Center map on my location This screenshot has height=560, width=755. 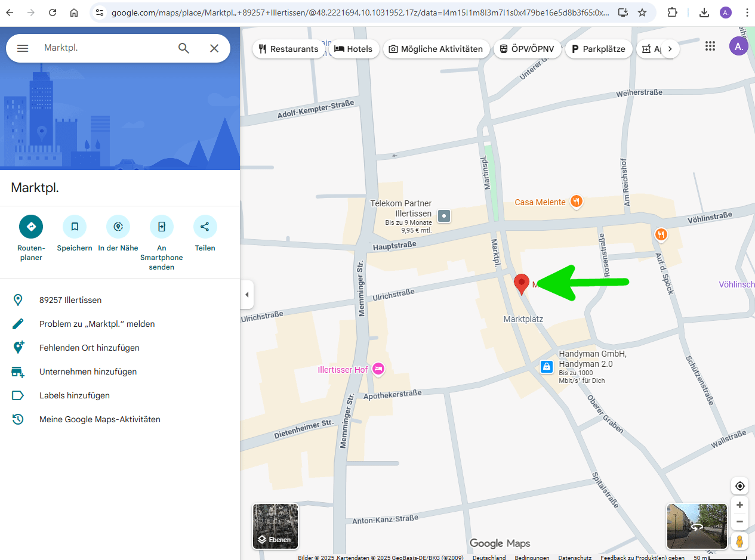(x=739, y=486)
